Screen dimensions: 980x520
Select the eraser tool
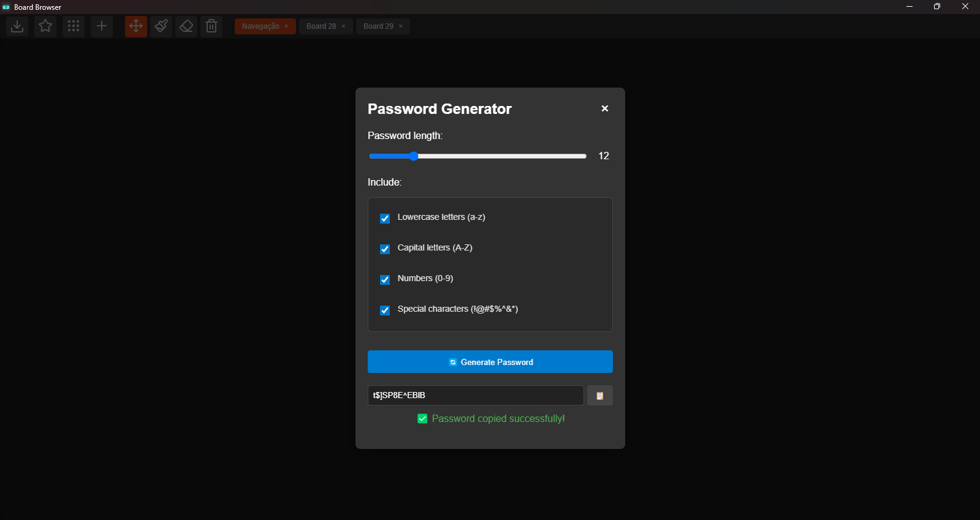[x=186, y=26]
